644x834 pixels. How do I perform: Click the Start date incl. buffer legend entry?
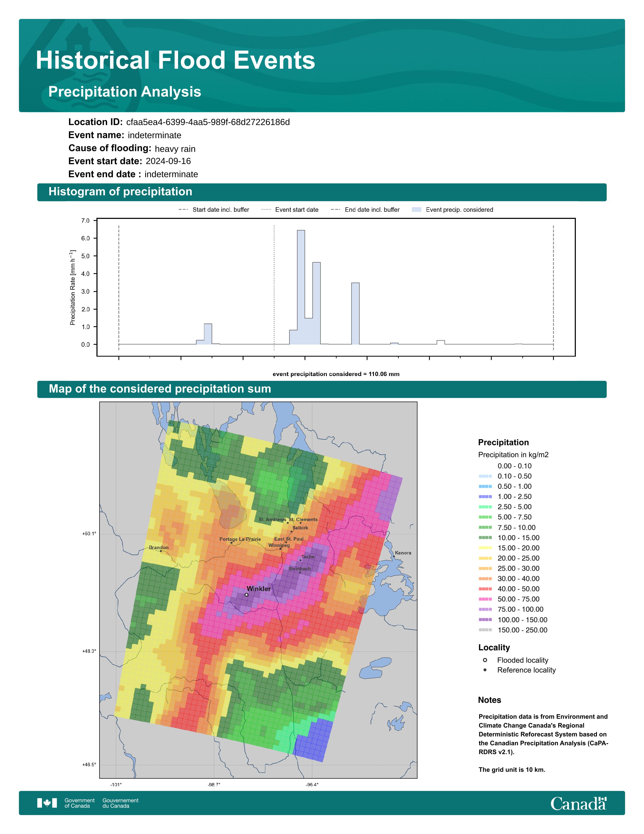coord(214,210)
